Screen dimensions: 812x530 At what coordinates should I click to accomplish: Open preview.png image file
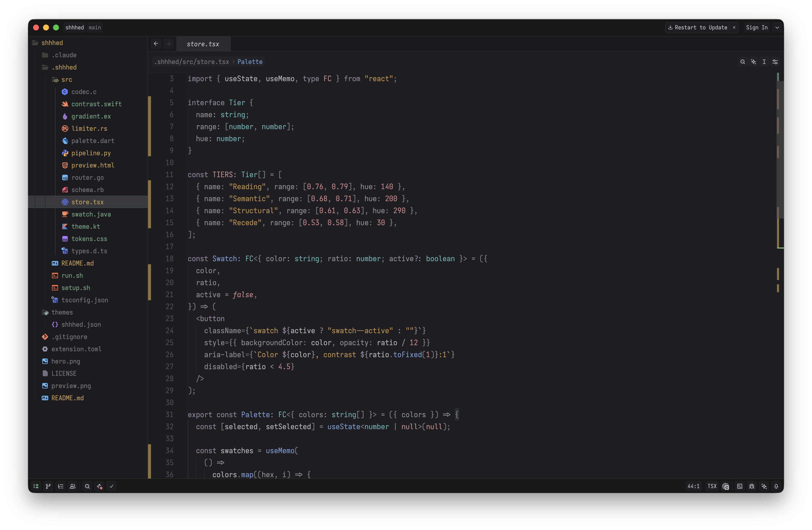(x=88, y=386)
